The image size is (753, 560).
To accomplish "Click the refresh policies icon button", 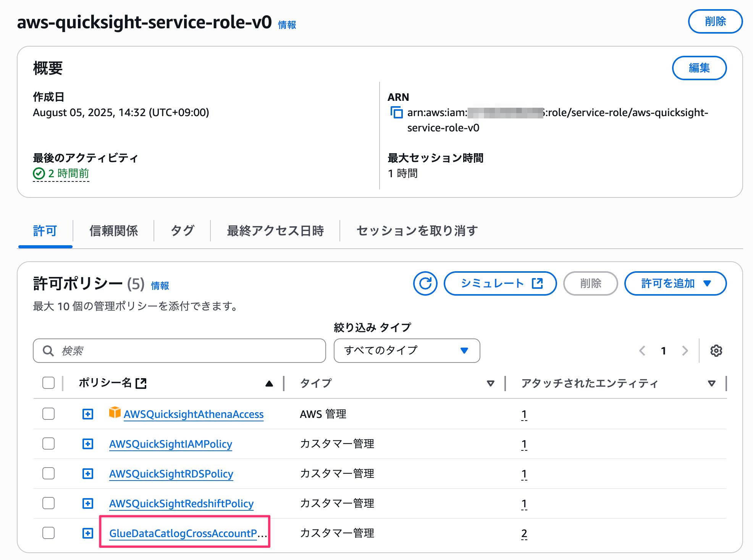I will coord(425,283).
